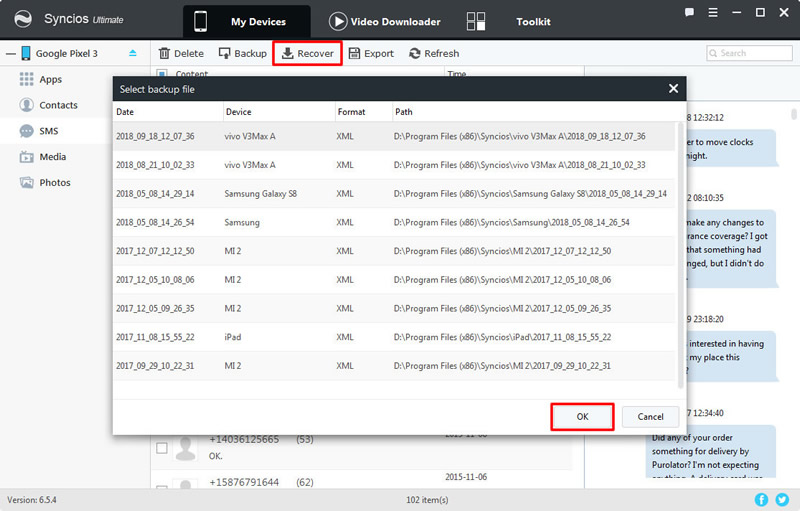Click the Refresh toolbar button
Screen dimensions: 800x511
[x=434, y=54]
